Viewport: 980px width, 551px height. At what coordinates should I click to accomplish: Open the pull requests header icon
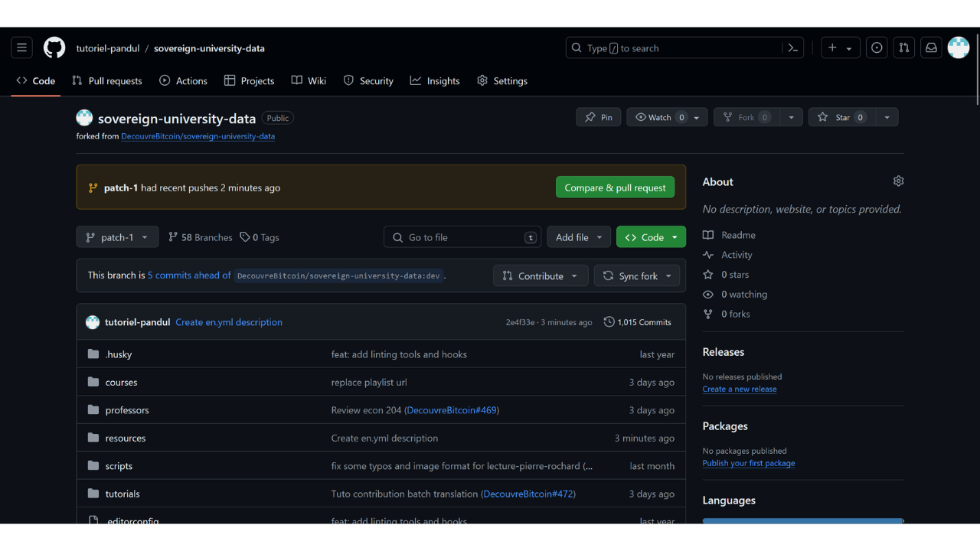904,48
